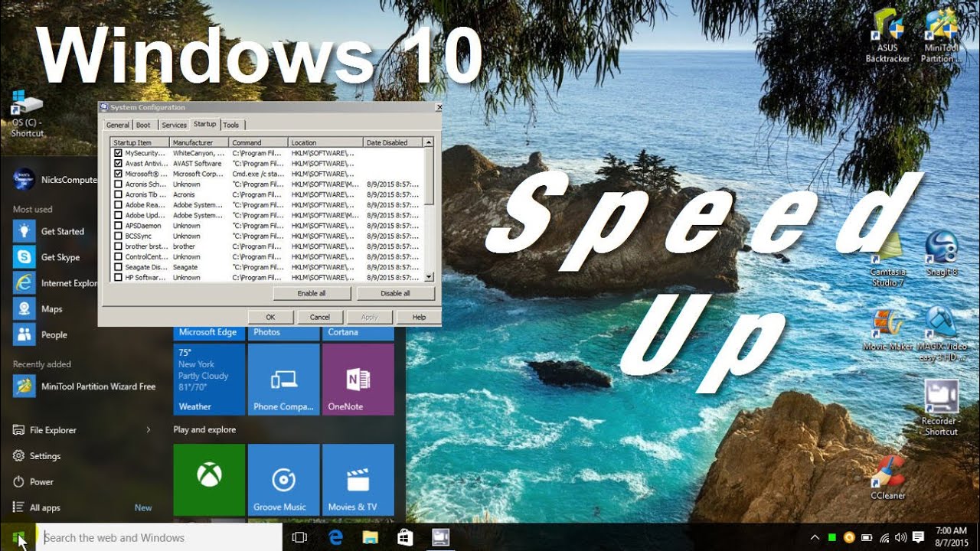Image resolution: width=980 pixels, height=551 pixels.
Task: Open the Xbox tile
Action: (x=209, y=480)
